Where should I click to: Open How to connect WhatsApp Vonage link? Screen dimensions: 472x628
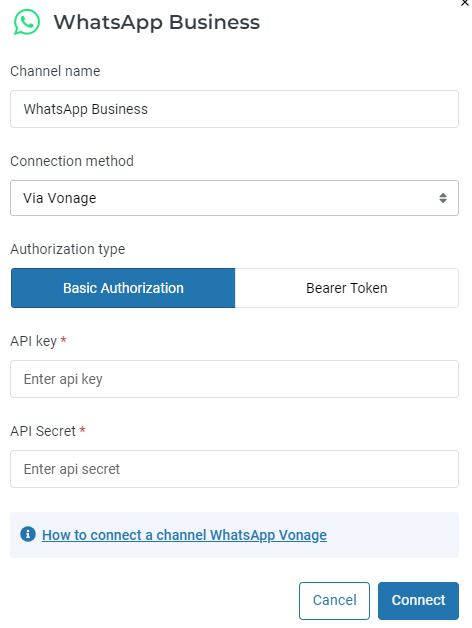184,535
